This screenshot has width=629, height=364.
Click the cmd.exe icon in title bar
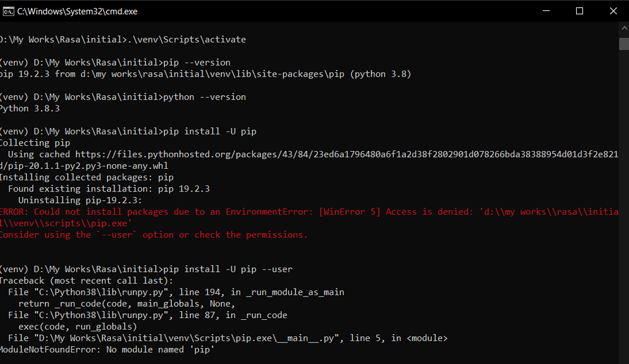pyautogui.click(x=8, y=11)
